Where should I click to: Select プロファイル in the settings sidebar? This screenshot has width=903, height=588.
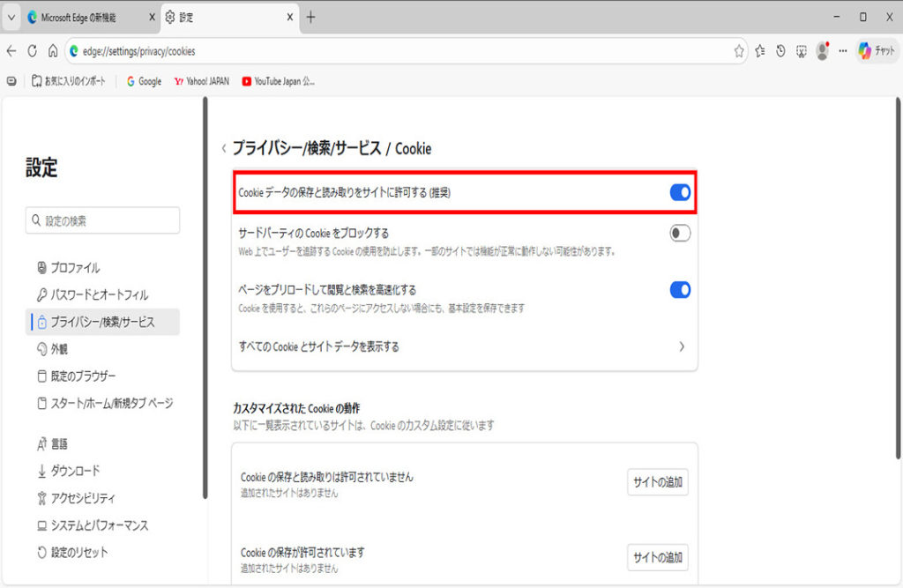pos(75,268)
